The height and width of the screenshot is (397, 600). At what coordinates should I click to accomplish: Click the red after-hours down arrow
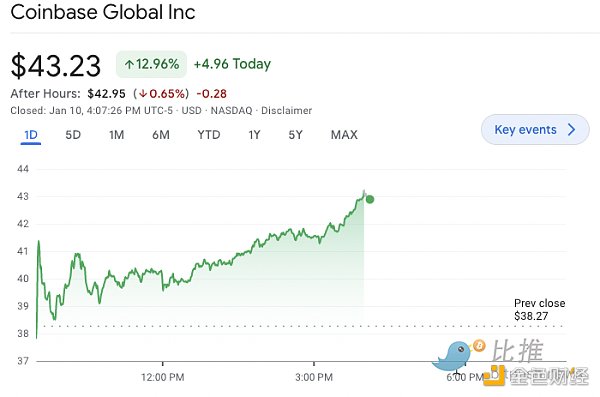[143, 94]
